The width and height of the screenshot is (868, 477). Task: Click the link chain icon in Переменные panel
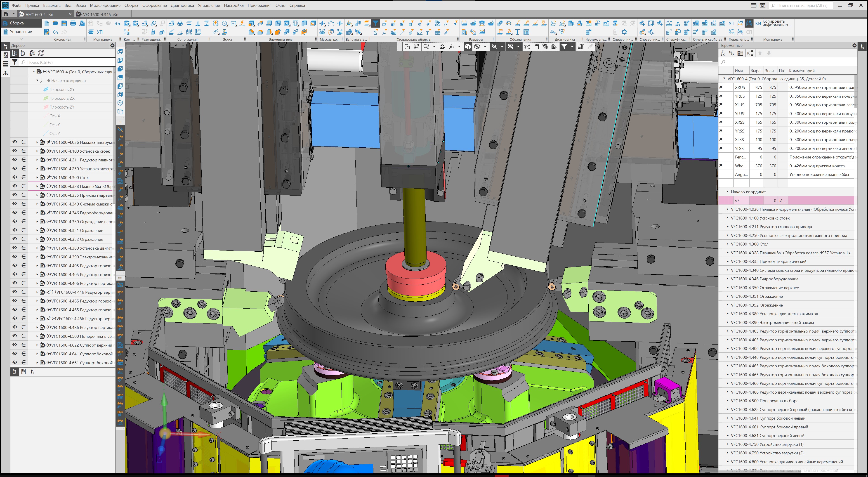click(731, 53)
